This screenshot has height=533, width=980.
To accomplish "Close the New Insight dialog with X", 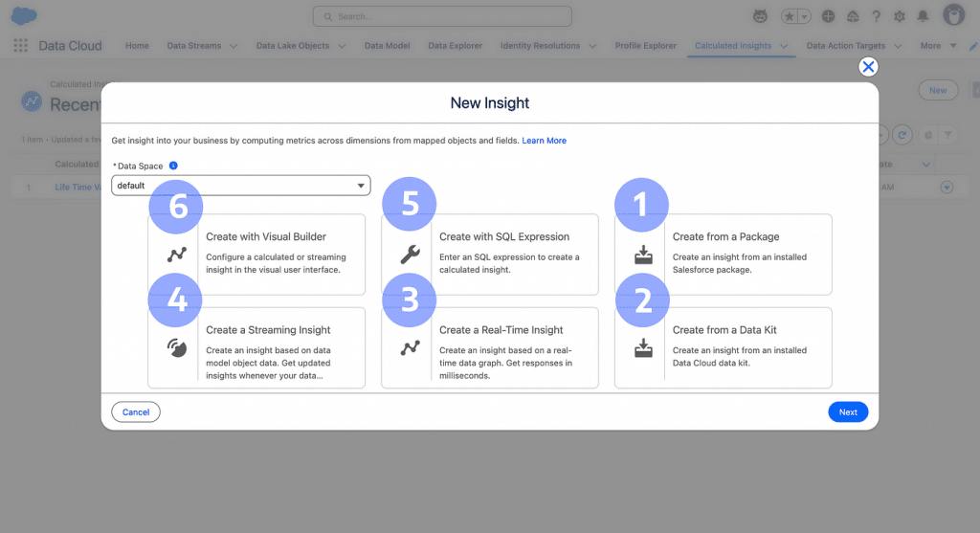I will pyautogui.click(x=868, y=67).
